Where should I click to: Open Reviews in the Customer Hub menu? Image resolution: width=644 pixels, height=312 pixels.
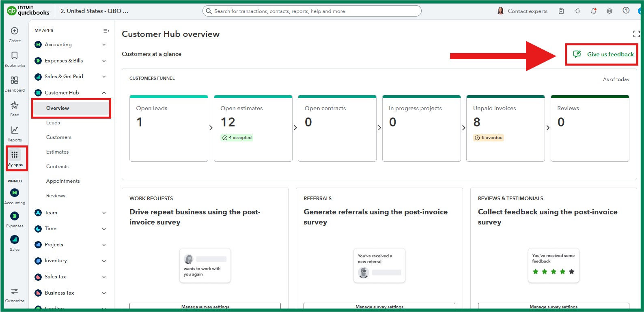pyautogui.click(x=56, y=196)
